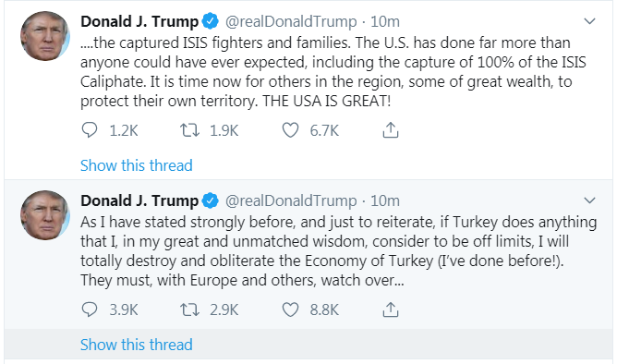Open the second tweet's chevron menu
The height and width of the screenshot is (364, 617).
[589, 200]
